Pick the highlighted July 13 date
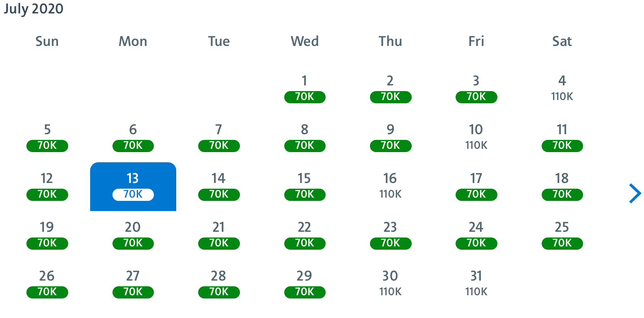 [133, 187]
